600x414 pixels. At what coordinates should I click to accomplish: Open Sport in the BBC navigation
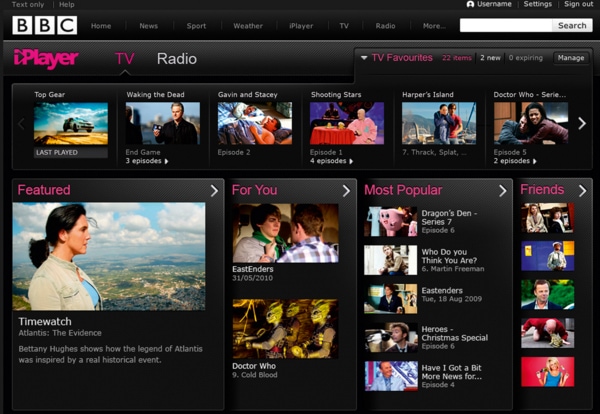196,26
